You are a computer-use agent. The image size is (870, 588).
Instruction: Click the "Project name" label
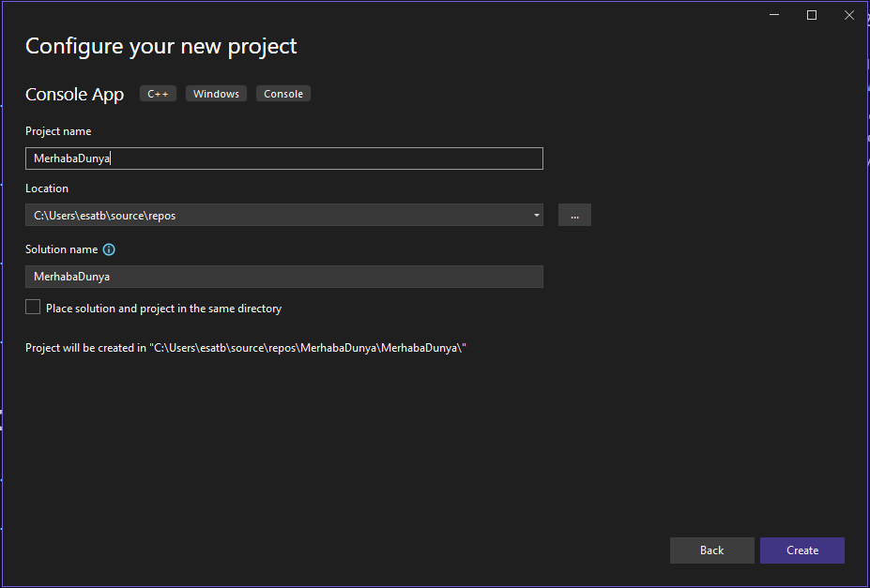coord(58,131)
